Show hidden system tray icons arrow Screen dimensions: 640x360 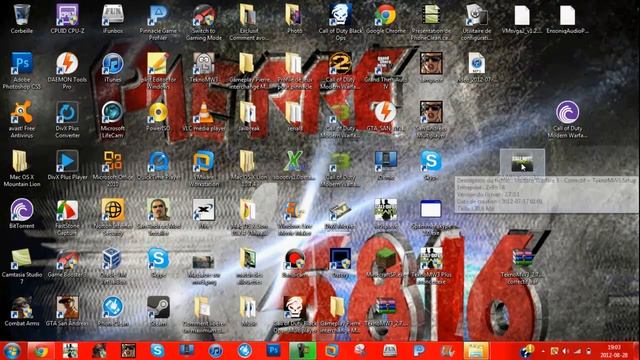543,351
